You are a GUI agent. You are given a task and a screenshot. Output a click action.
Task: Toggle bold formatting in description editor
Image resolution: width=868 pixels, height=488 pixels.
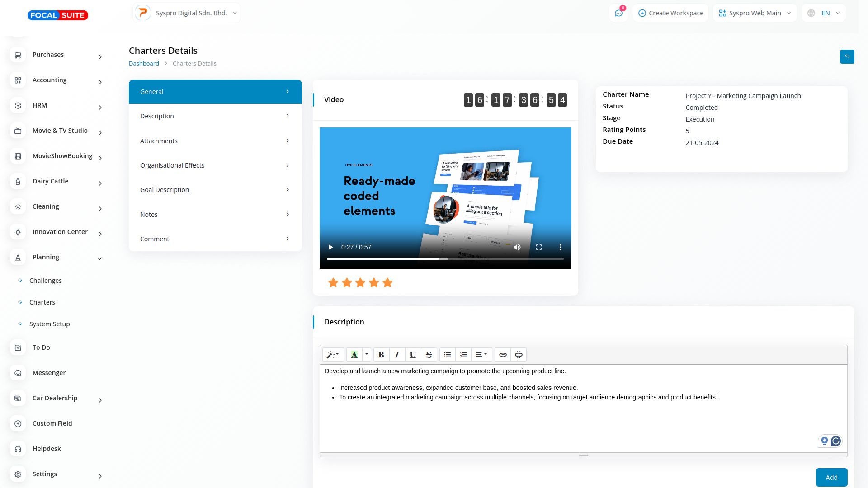pyautogui.click(x=381, y=355)
